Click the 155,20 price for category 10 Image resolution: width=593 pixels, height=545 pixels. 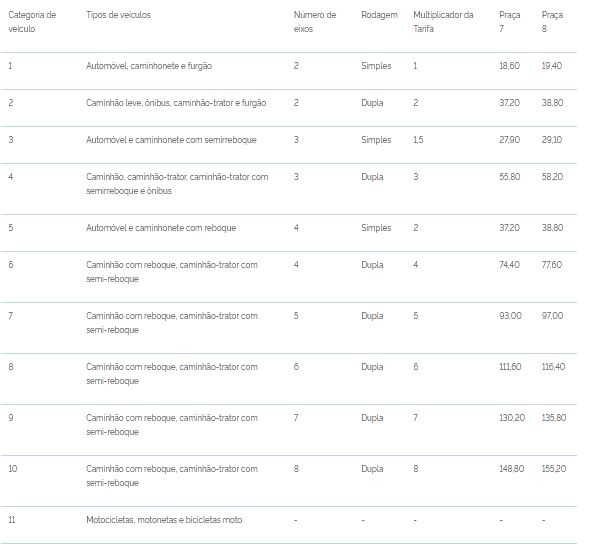554,469
